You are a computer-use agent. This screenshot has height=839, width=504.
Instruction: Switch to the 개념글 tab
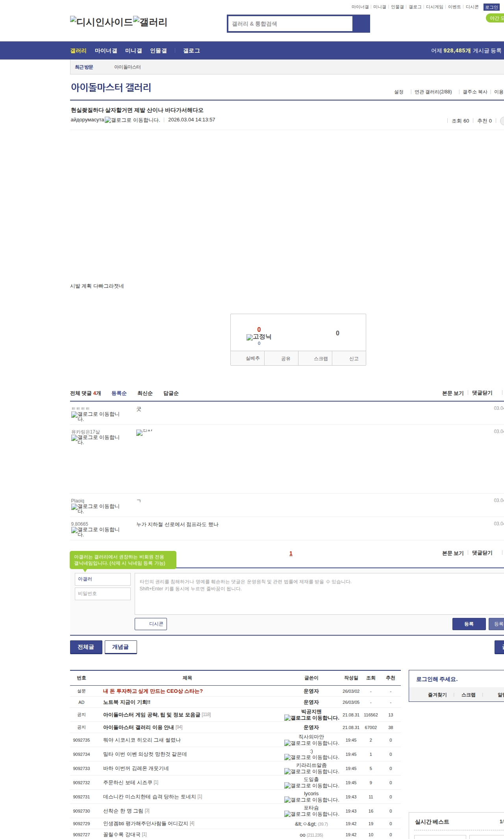tap(120, 647)
